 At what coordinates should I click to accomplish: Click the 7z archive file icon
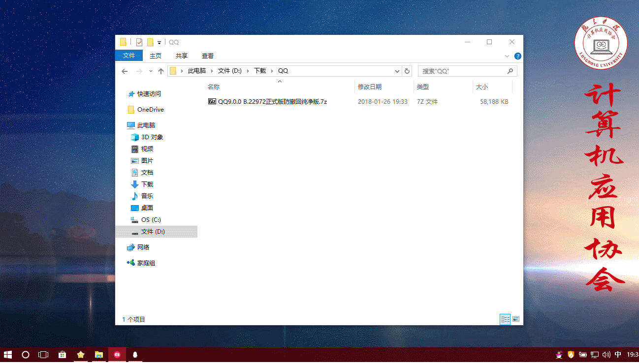point(212,102)
